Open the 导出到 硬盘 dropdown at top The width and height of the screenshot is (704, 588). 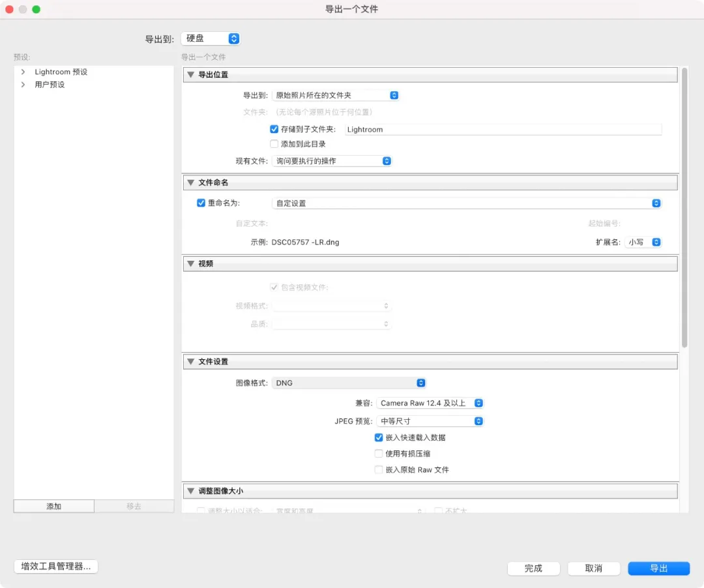211,38
